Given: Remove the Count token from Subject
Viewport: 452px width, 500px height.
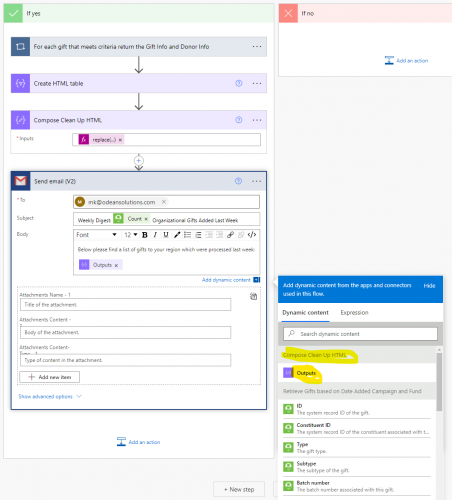Looking at the screenshot, I should tap(146, 219).
